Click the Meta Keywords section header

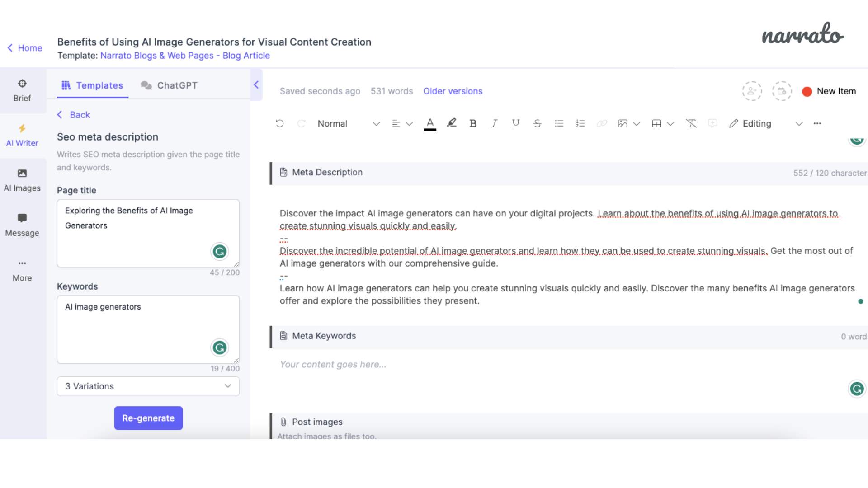(x=569, y=337)
